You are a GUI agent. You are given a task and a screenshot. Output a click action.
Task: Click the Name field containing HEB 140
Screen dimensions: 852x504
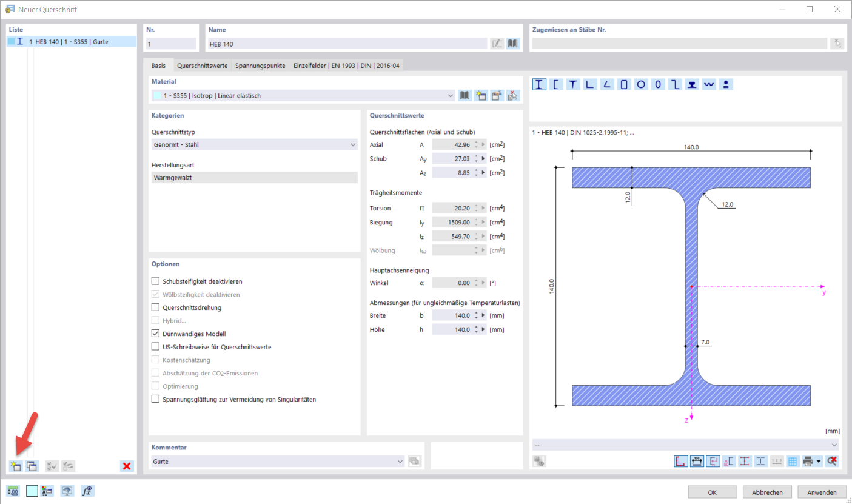click(348, 44)
